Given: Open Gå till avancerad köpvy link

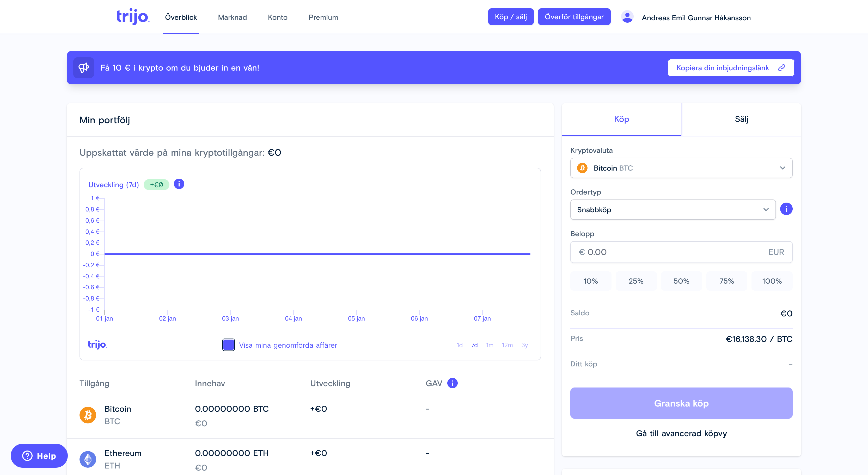Looking at the screenshot, I should tap(681, 433).
